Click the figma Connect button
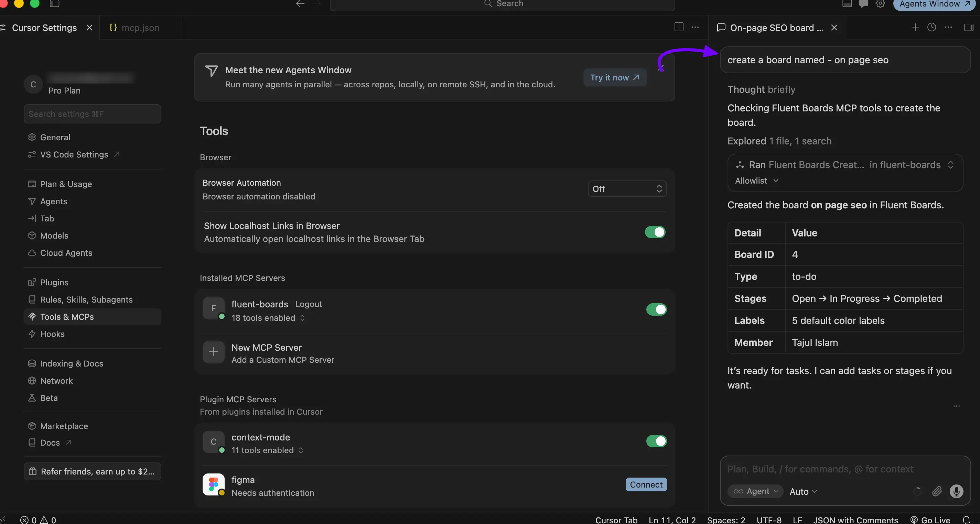 pyautogui.click(x=646, y=484)
